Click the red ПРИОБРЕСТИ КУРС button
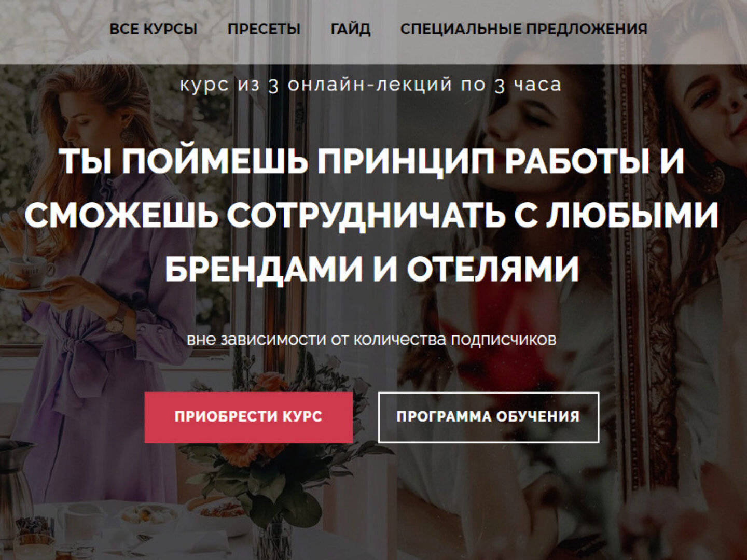Image resolution: width=747 pixels, height=560 pixels. (248, 417)
